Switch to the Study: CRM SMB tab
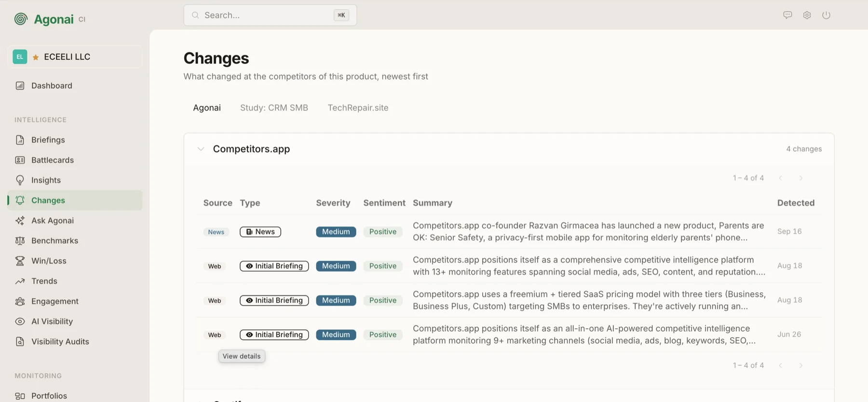868x402 pixels. (x=274, y=107)
